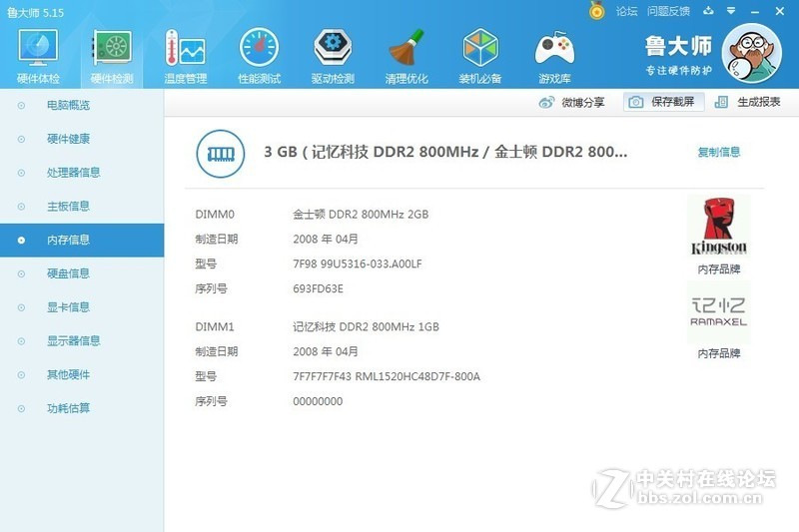The height and width of the screenshot is (532, 799).
Task: Click the gold medal icon in title bar
Action: click(x=596, y=10)
